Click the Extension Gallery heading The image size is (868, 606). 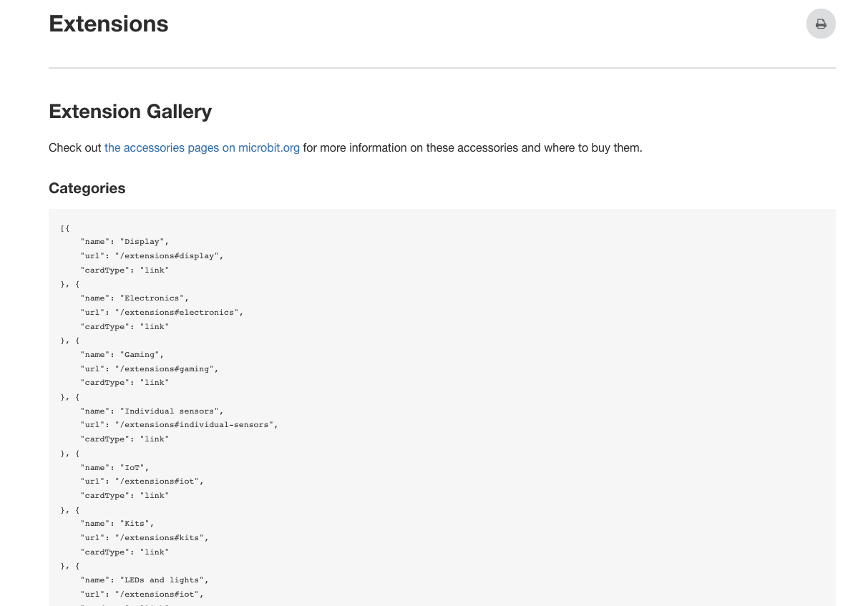130,112
